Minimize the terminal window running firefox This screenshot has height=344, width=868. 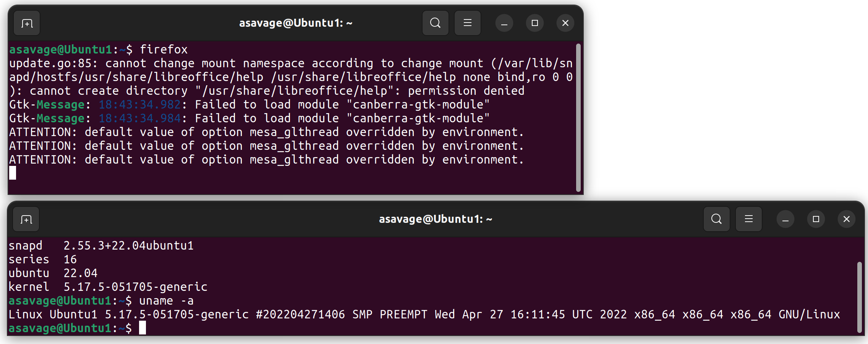[504, 23]
